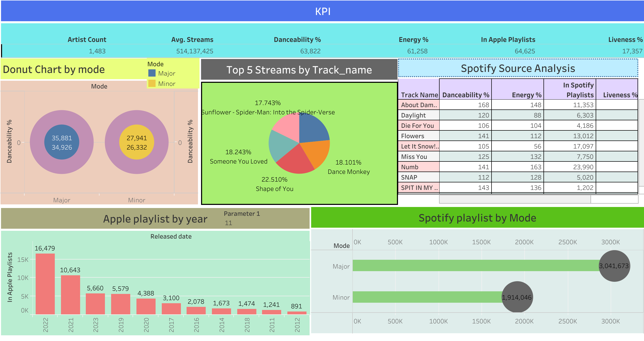
Task: Click the Avg. Streams KPI value
Action: pos(195,51)
